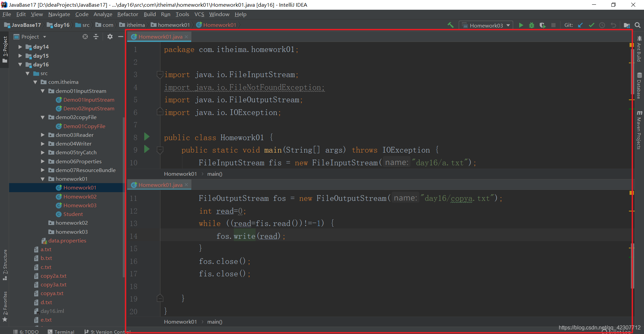The height and width of the screenshot is (334, 644).
Task: Run the Homework03 configuration
Action: 521,25
